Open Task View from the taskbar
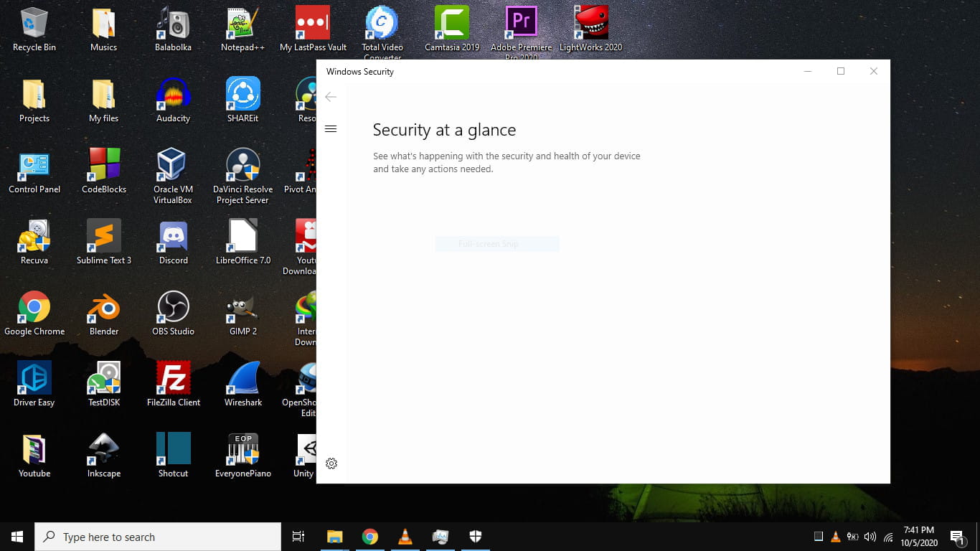980x551 pixels. (x=298, y=537)
